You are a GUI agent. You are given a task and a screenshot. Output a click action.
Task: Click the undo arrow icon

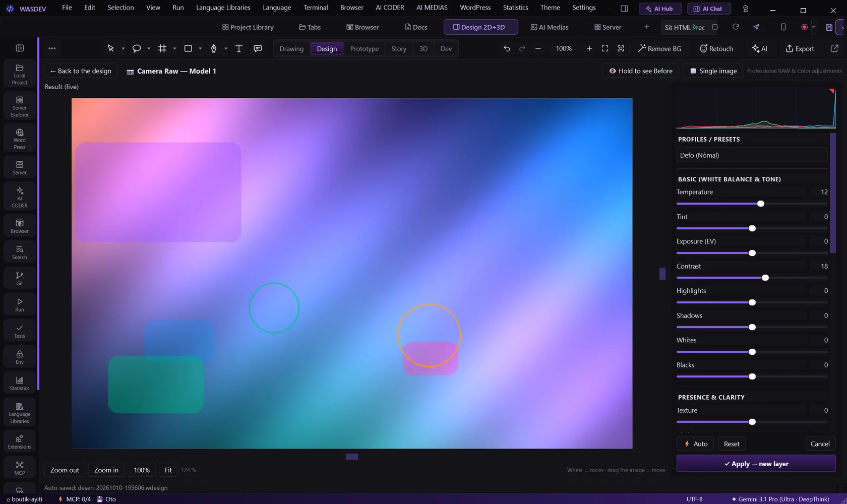[507, 48]
